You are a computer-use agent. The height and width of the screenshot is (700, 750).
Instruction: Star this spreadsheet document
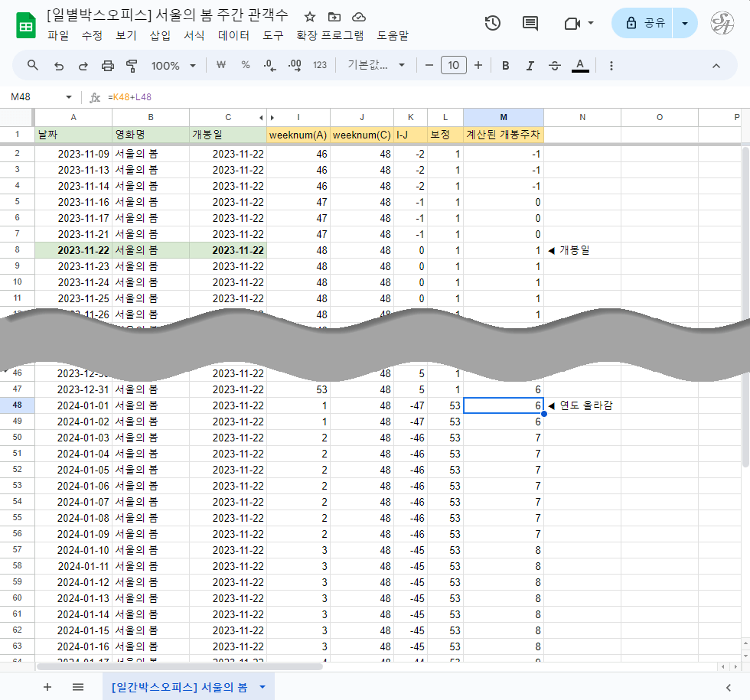click(x=309, y=17)
